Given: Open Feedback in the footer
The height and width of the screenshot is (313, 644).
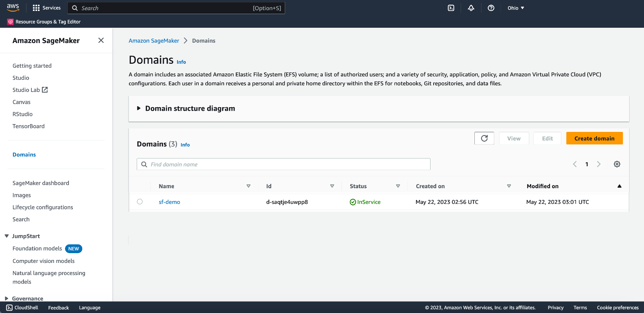Looking at the screenshot, I should pyautogui.click(x=58, y=308).
